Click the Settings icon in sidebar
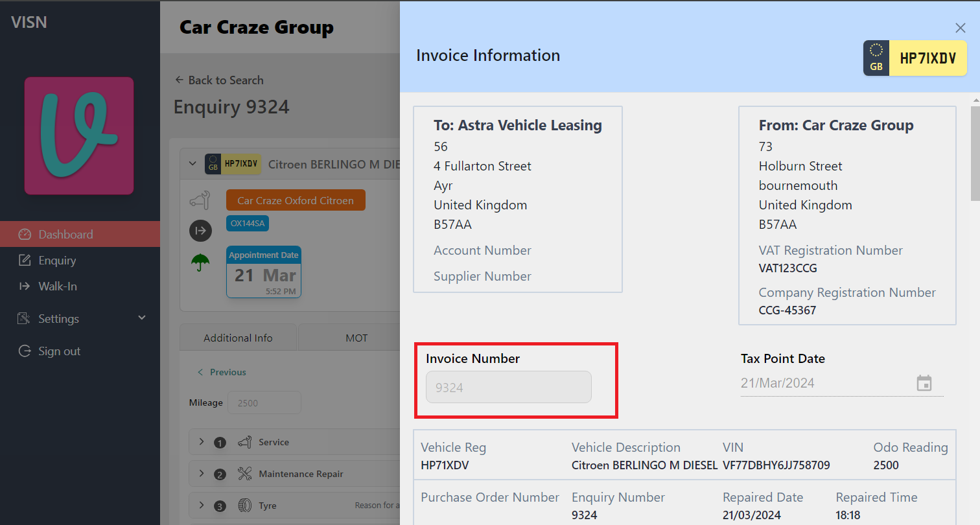Screen dimensions: 980x525 25,318
